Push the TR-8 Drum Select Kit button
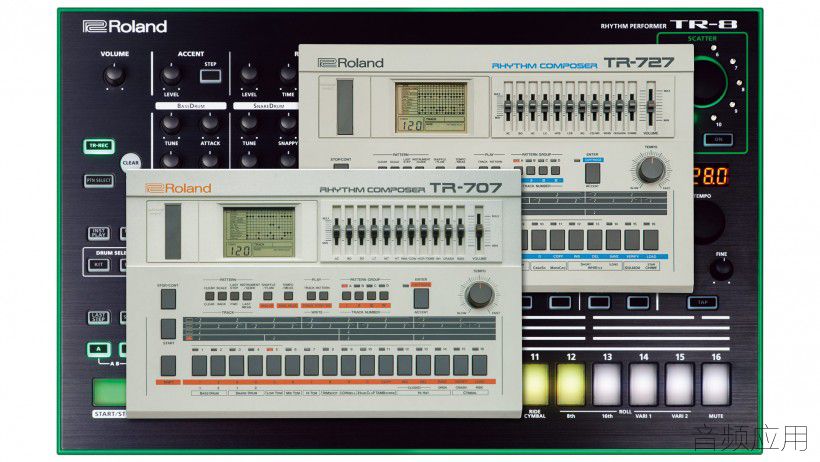The image size is (820, 462). [99, 265]
